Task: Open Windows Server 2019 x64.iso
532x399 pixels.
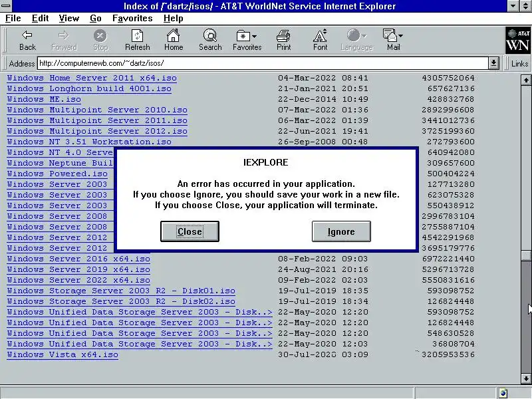Action: (x=78, y=269)
